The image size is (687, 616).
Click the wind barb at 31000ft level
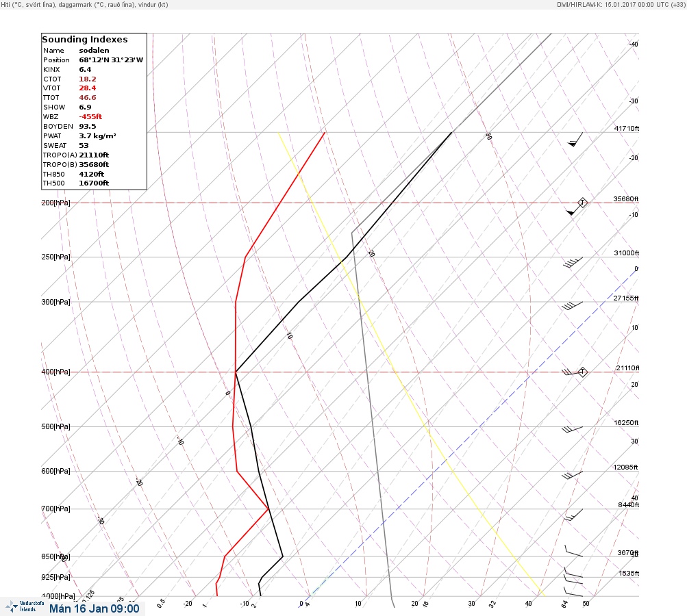[x=573, y=263]
